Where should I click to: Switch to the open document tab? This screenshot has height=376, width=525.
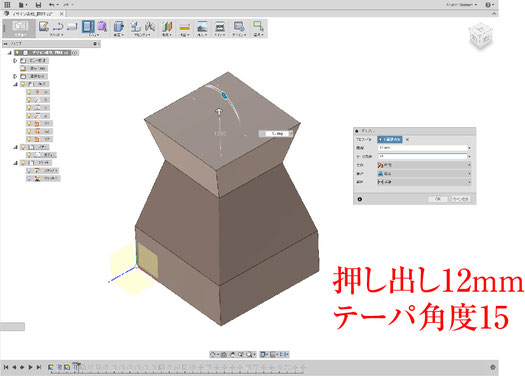point(33,14)
